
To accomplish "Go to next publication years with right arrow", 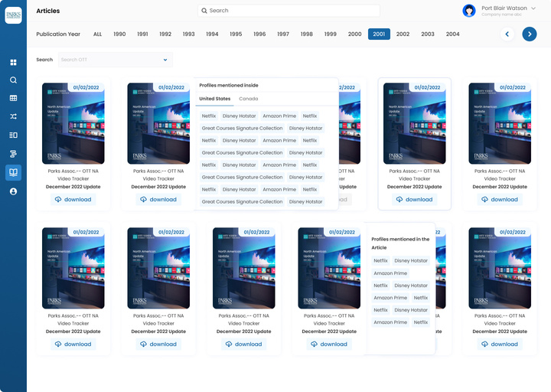I will [529, 34].
